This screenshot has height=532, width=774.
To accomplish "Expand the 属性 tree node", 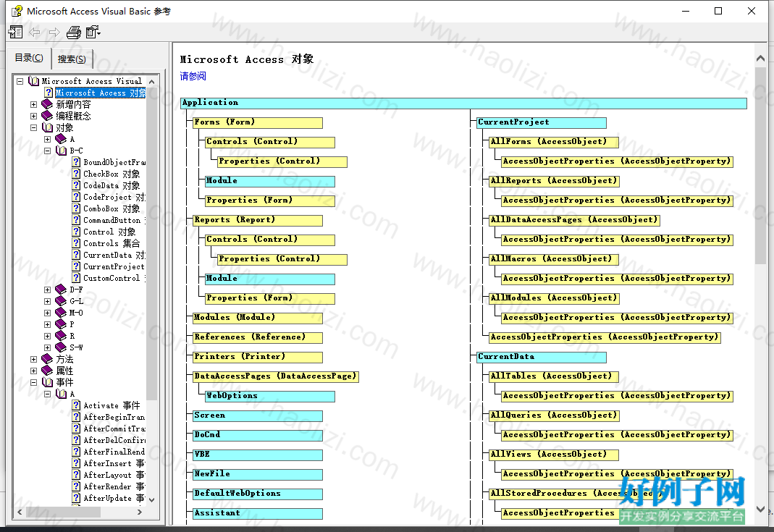I will [33, 371].
